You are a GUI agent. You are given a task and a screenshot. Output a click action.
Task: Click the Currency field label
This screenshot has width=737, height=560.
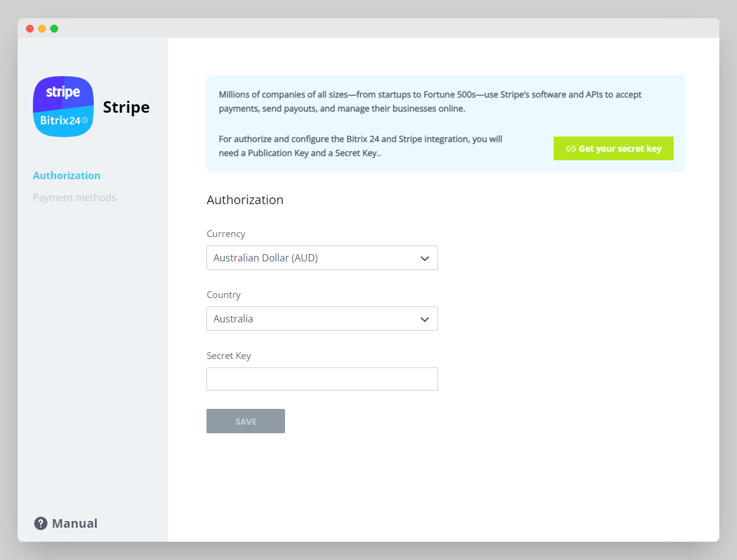[x=225, y=234]
